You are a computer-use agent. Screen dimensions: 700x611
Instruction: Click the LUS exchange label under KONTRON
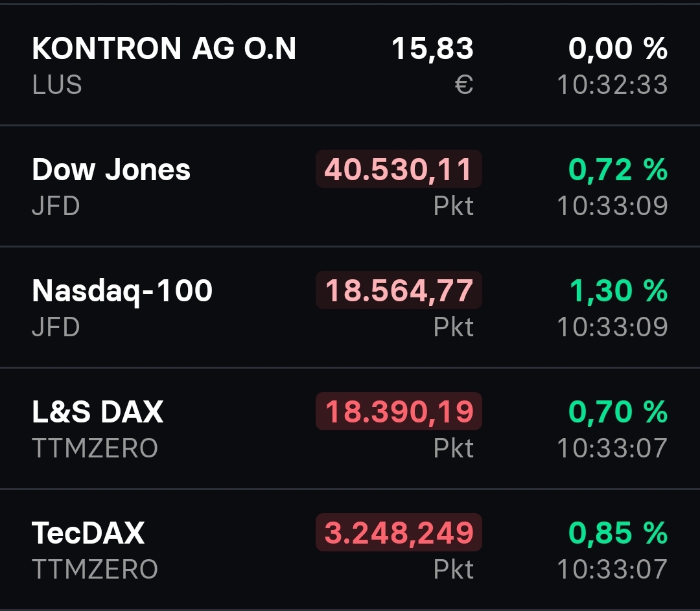pyautogui.click(x=57, y=85)
